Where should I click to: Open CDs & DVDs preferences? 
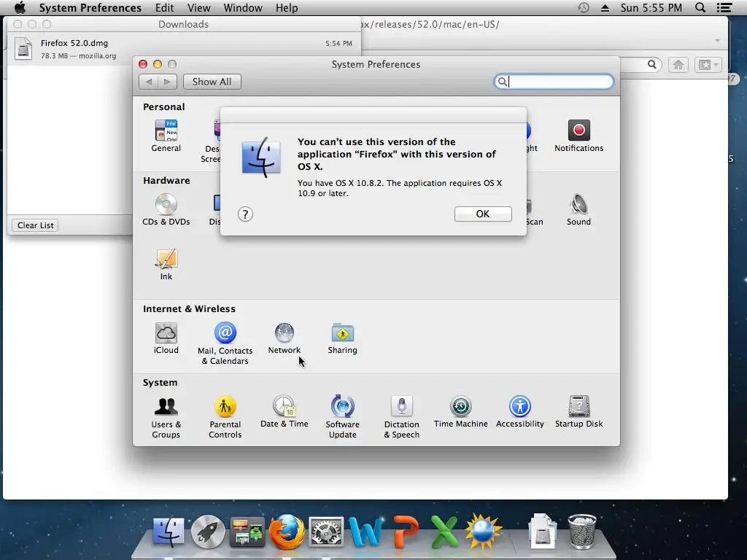tap(166, 209)
